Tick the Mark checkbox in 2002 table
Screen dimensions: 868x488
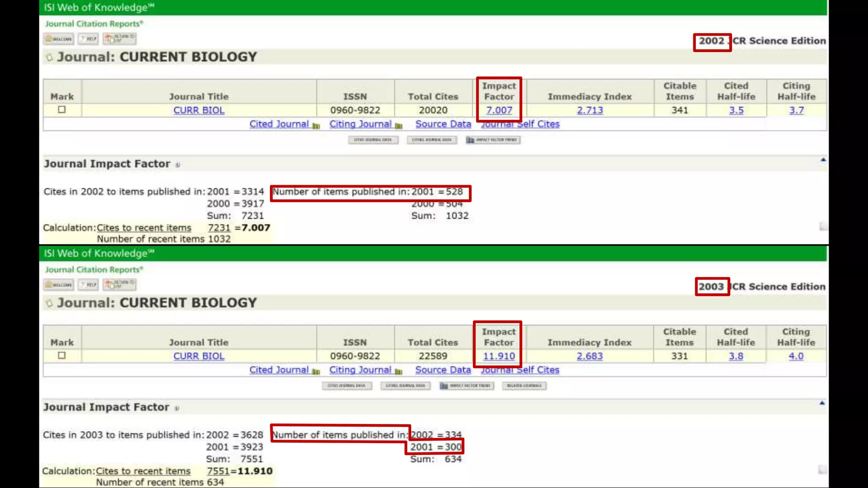coord(62,110)
